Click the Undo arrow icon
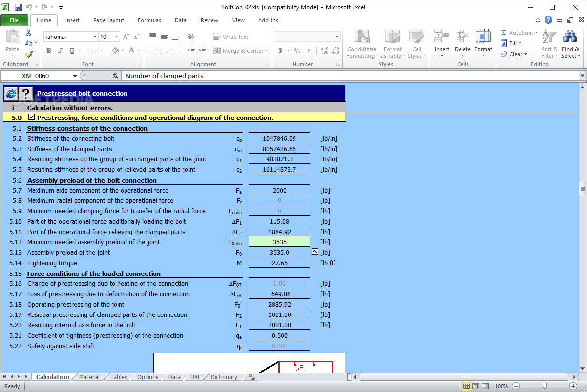The image size is (587, 392). 29,7
